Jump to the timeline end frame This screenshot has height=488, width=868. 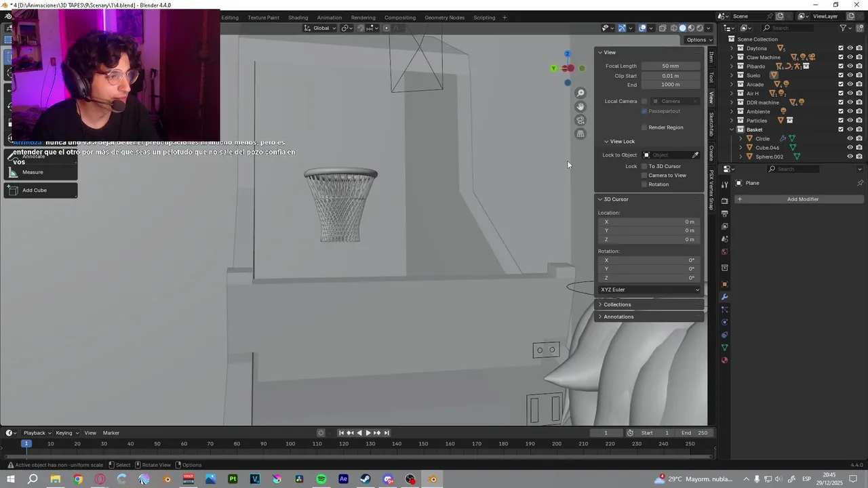coord(387,433)
